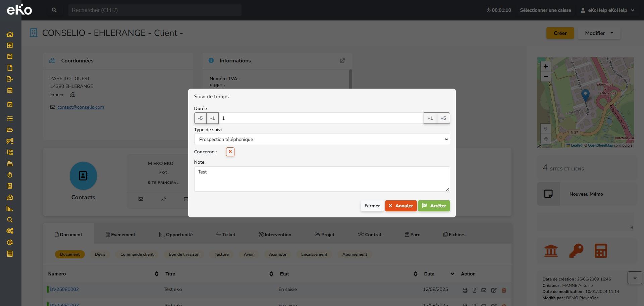Decrease duration using -1 button
The height and width of the screenshot is (306, 644).
[212, 118]
